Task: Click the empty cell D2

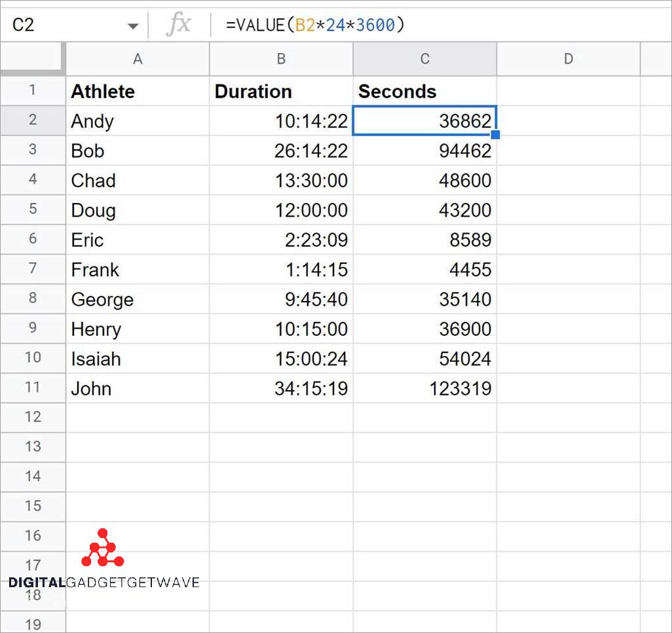Action: (568, 120)
